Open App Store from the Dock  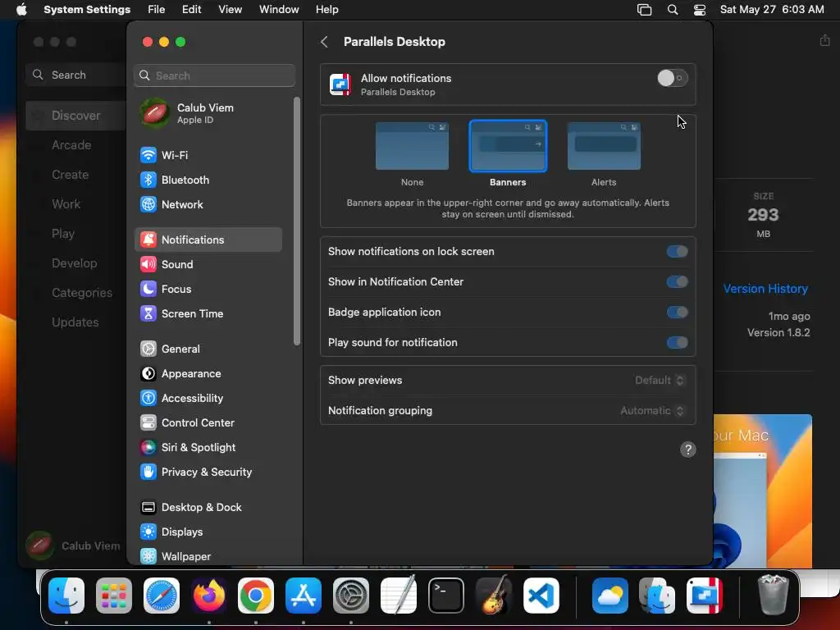coord(304,596)
